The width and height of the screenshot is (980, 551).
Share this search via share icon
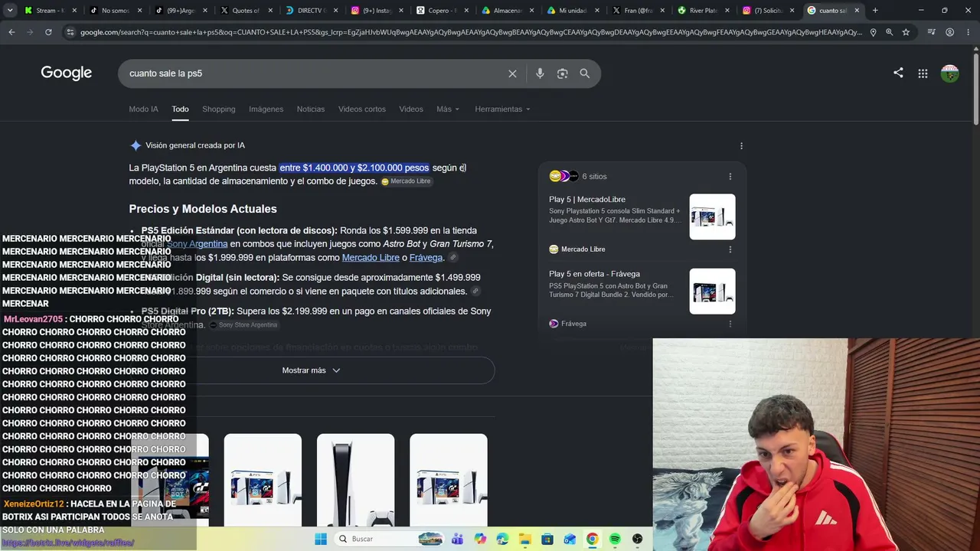tap(898, 73)
